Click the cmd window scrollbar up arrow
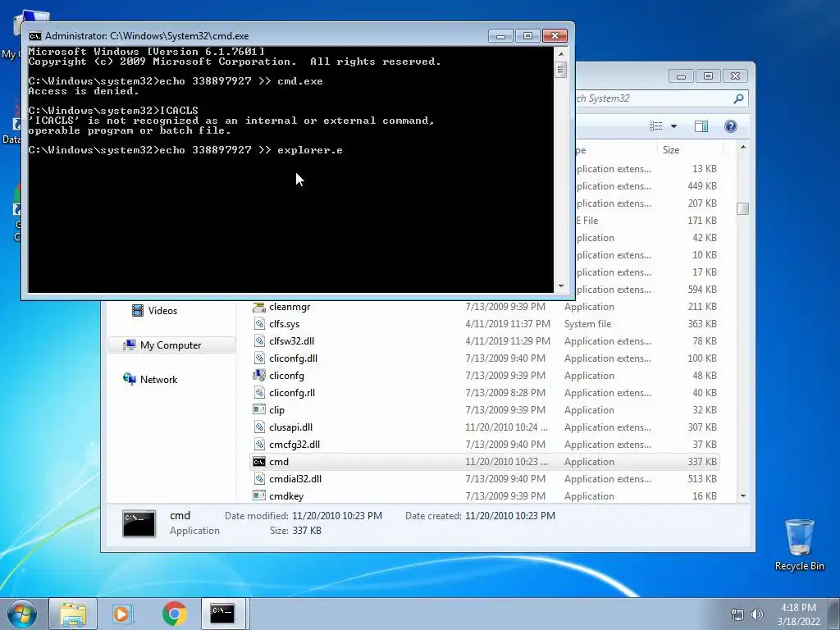Viewport: 840px width, 630px height. (x=561, y=53)
